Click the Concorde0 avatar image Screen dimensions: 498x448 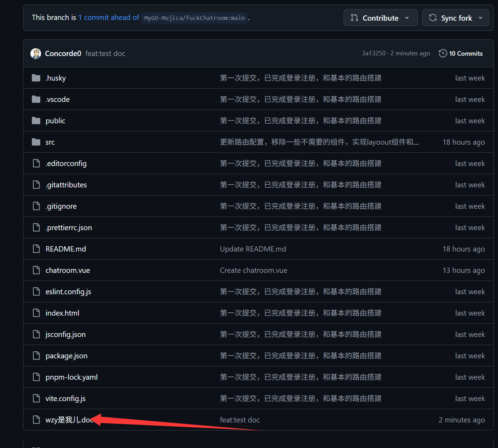pos(36,54)
